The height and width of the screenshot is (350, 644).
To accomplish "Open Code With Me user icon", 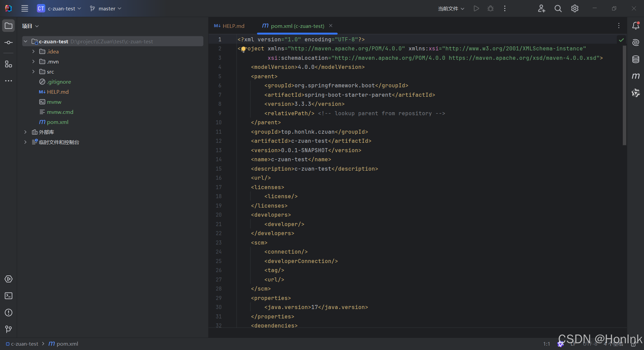I will tap(541, 8).
